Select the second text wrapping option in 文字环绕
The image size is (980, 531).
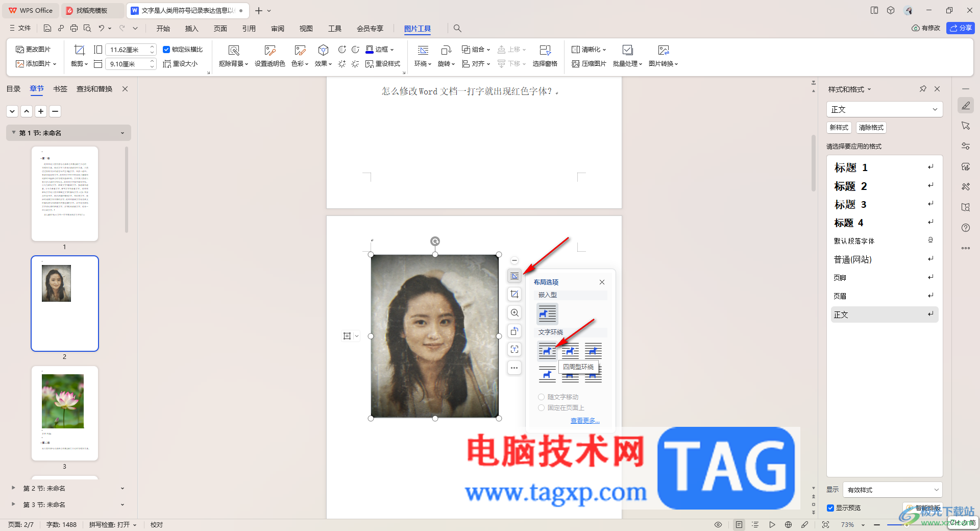(x=570, y=351)
